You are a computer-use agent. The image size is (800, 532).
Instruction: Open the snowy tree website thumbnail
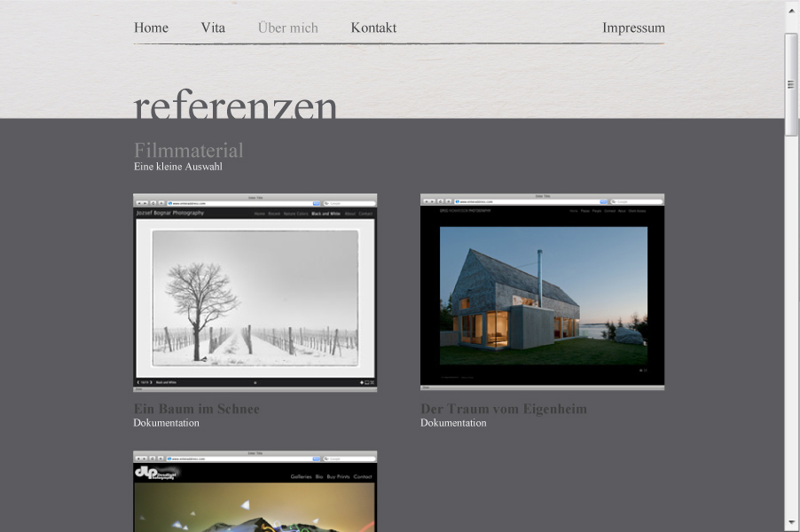click(255, 293)
